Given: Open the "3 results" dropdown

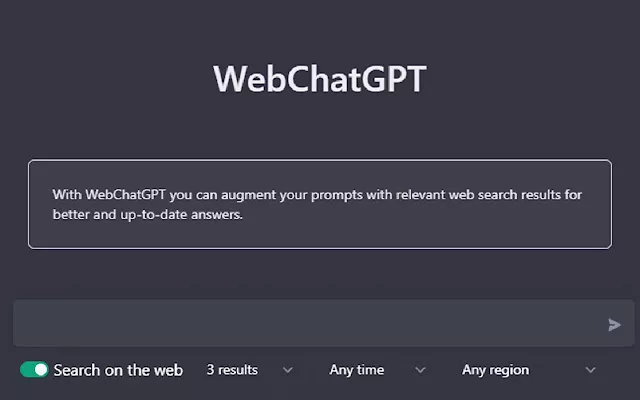Looking at the screenshot, I should pos(250,370).
